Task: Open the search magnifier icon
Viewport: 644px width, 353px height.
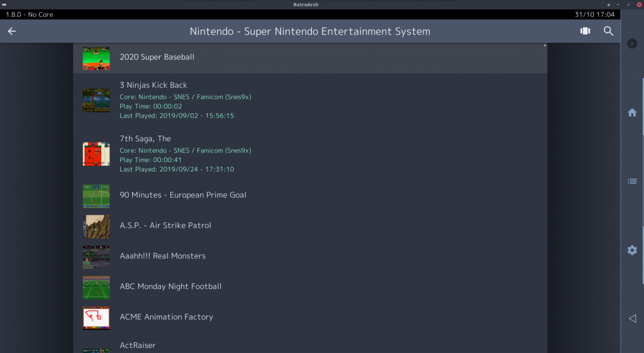Action: (x=608, y=31)
